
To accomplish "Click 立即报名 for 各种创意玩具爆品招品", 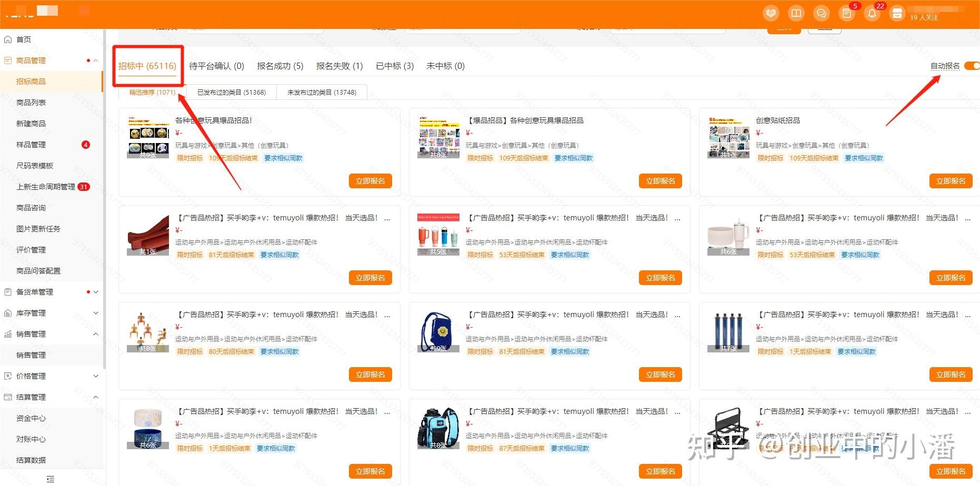I will [371, 181].
